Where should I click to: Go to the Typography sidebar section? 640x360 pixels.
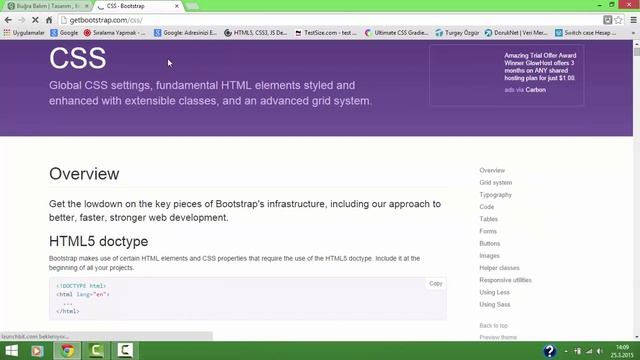point(495,195)
